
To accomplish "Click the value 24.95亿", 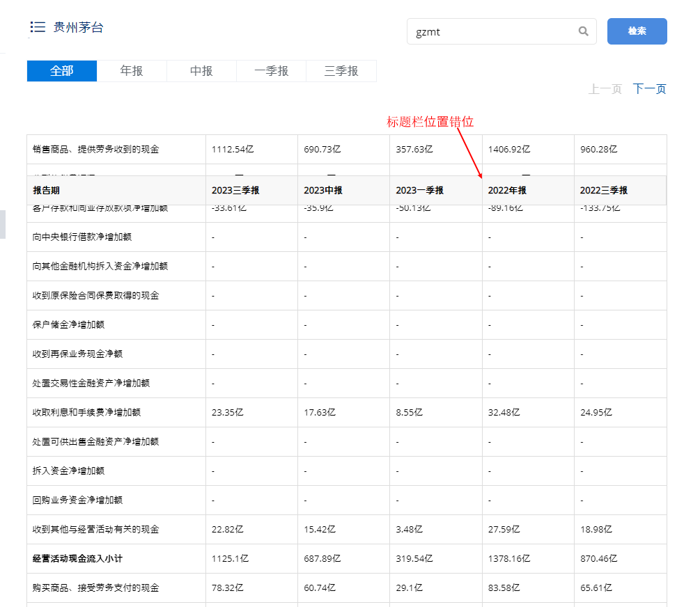I will pyautogui.click(x=596, y=412).
